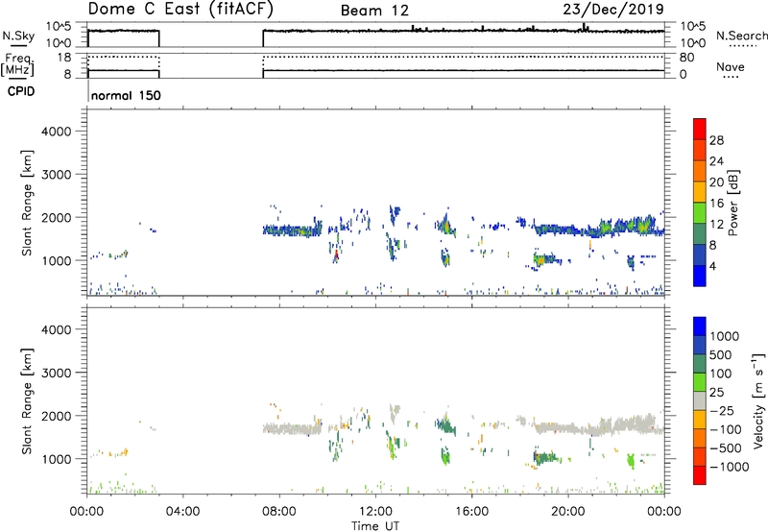
Task: Click the '18' frequency tick value
Action: pos(64,58)
